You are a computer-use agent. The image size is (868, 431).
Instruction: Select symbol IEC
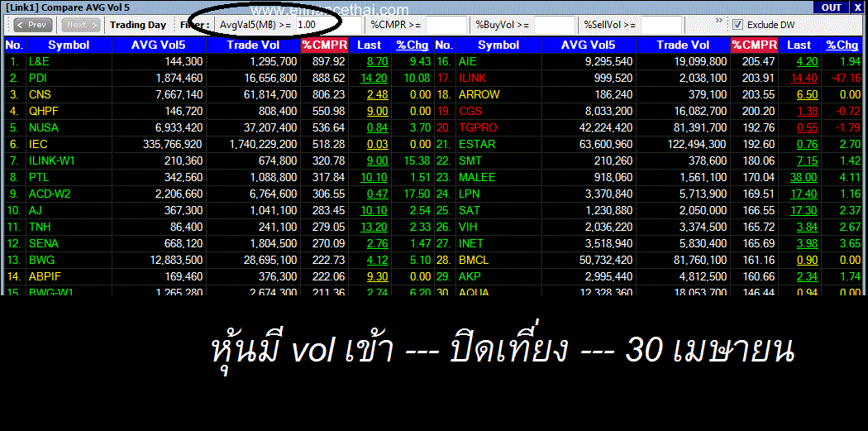pos(38,144)
